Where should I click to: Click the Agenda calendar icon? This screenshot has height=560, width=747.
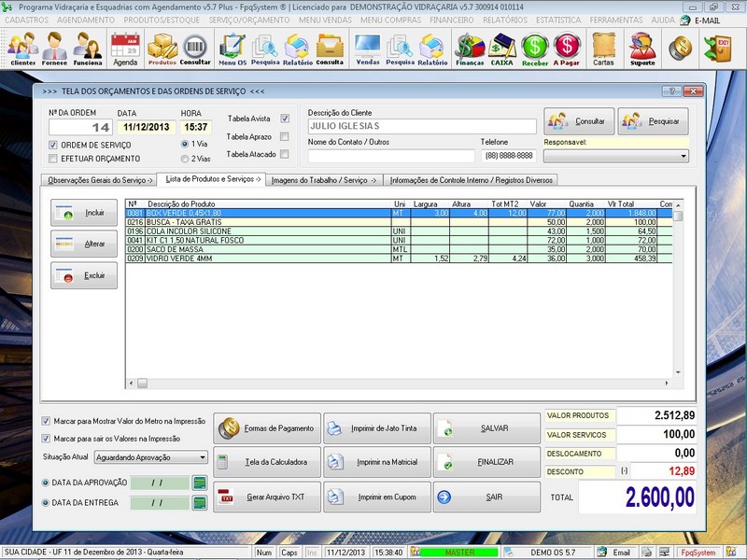pos(125,49)
